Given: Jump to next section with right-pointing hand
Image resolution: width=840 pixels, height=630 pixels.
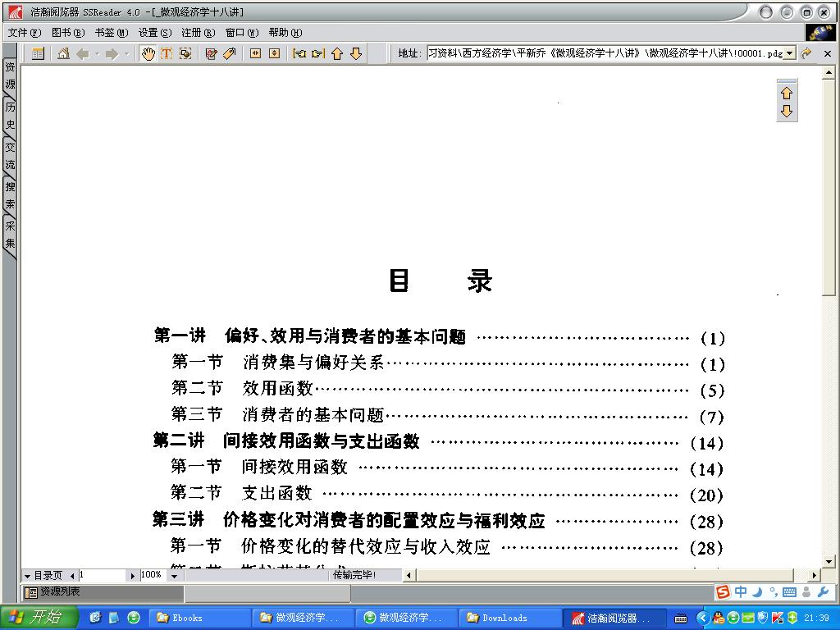Looking at the screenshot, I should 318,53.
